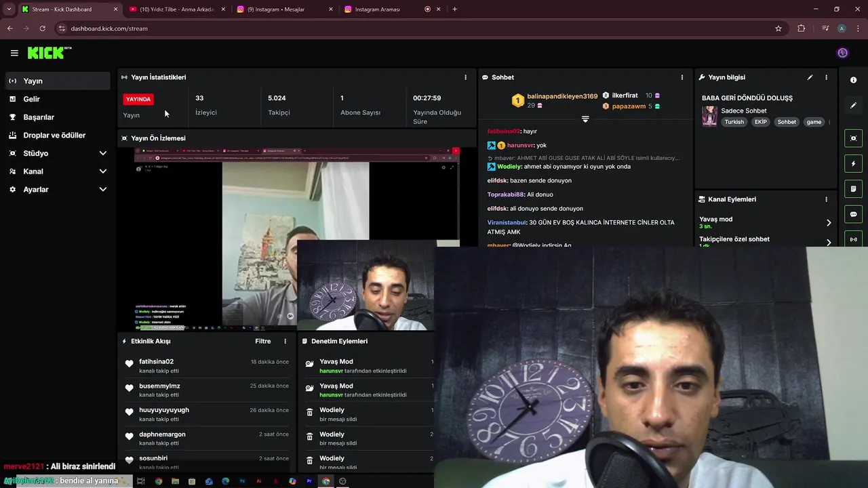Open Task View on the taskbar
The image size is (868, 488).
141,481
